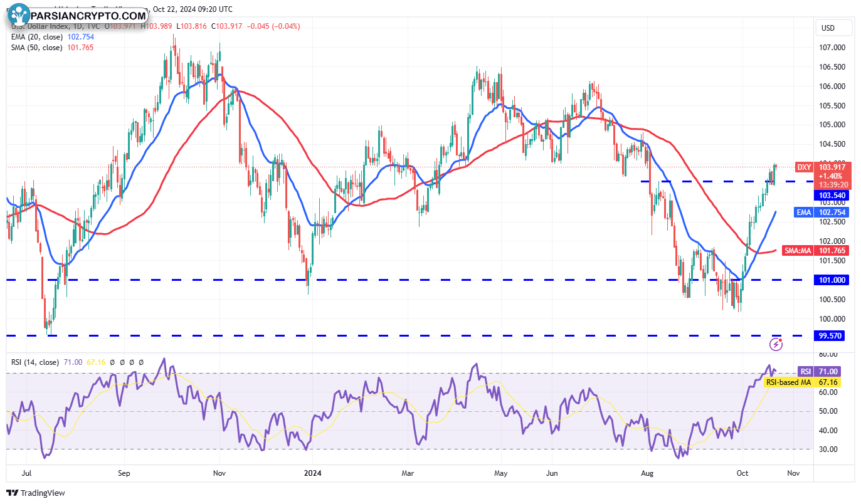Select the SMA (50, close) legend
The width and height of the screenshot is (861, 504).
pos(38,48)
